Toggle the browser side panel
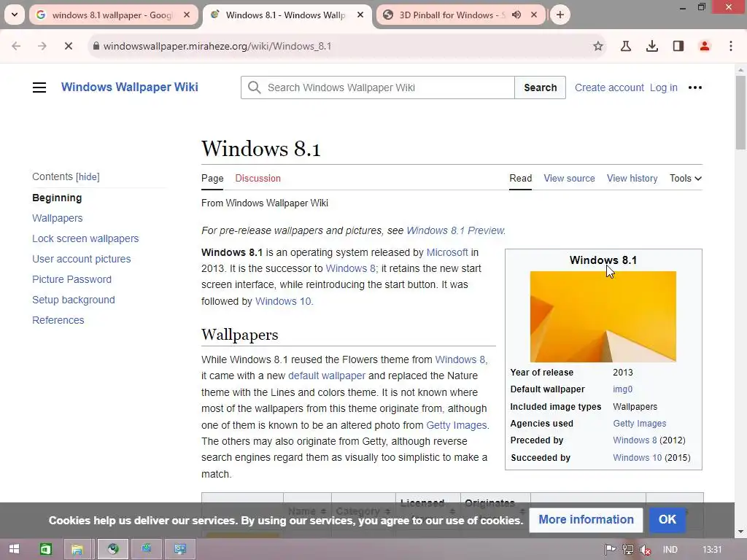The width and height of the screenshot is (747, 560). point(678,46)
